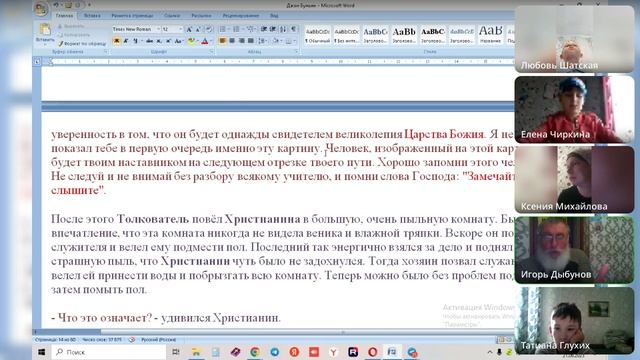Screen dimensions: 640x360
Task: Toggle Superscript formatting
Action: point(168,41)
